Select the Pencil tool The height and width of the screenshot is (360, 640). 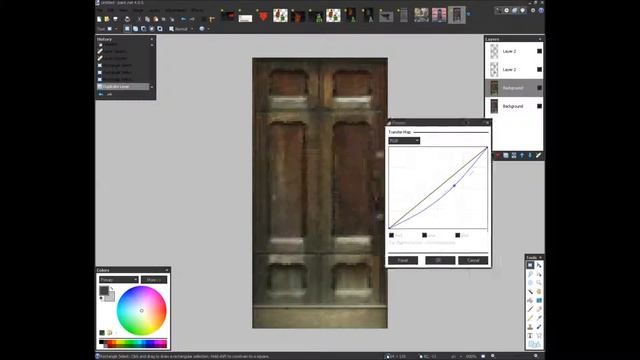[530, 318]
